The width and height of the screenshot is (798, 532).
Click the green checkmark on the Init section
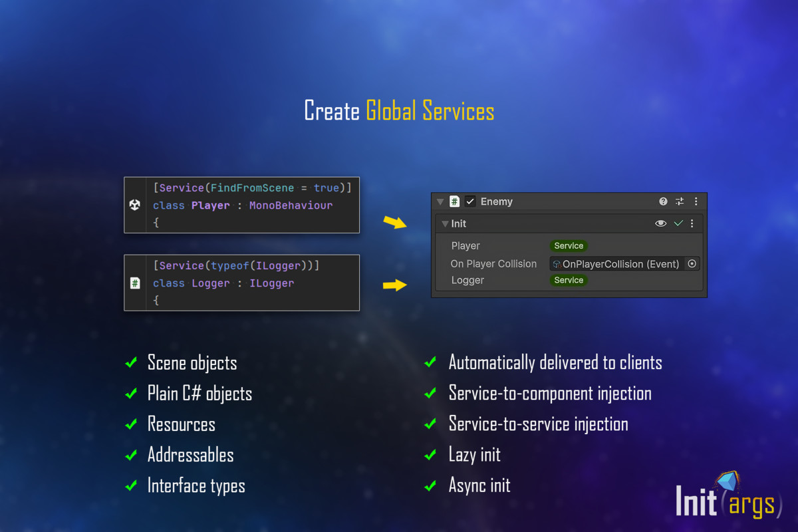click(x=678, y=223)
